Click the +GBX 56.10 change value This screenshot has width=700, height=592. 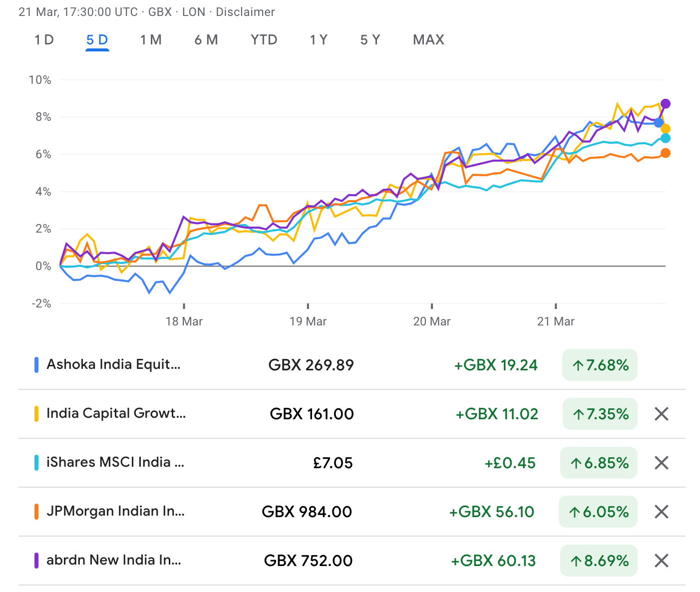click(492, 512)
